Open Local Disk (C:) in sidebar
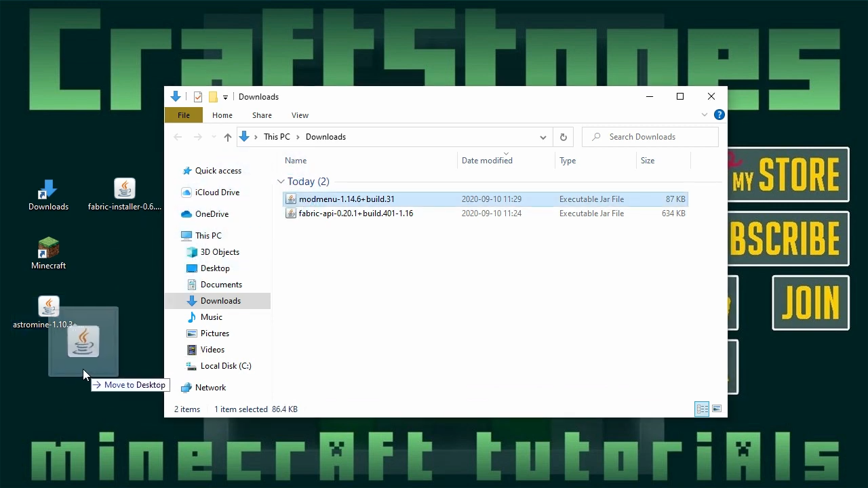This screenshot has height=488, width=868. [219, 366]
